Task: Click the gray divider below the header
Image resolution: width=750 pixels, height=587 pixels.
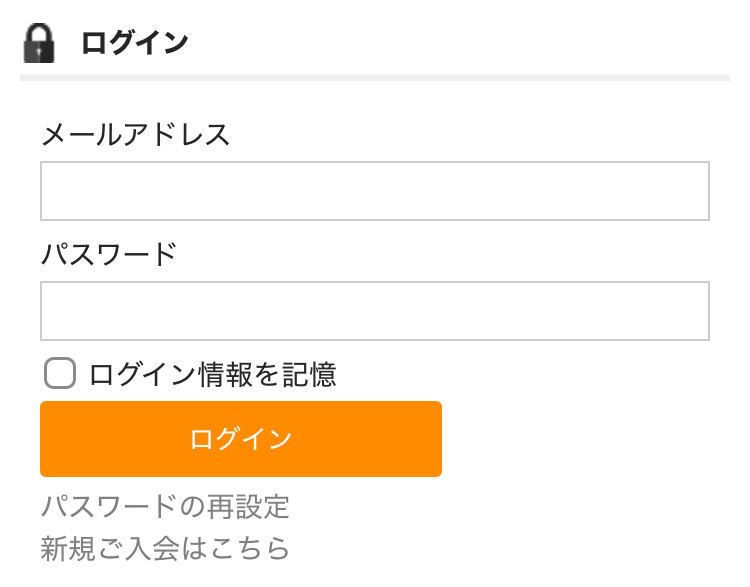Action: coord(374,77)
